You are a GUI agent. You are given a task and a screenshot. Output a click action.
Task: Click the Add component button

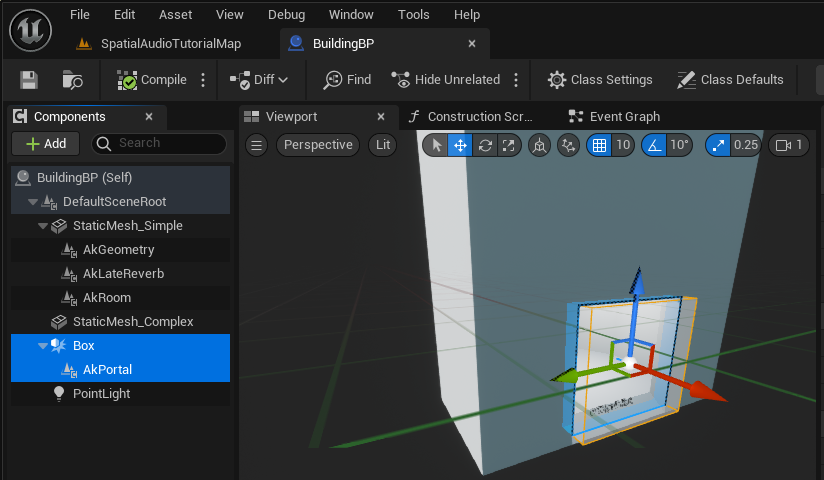pyautogui.click(x=46, y=144)
